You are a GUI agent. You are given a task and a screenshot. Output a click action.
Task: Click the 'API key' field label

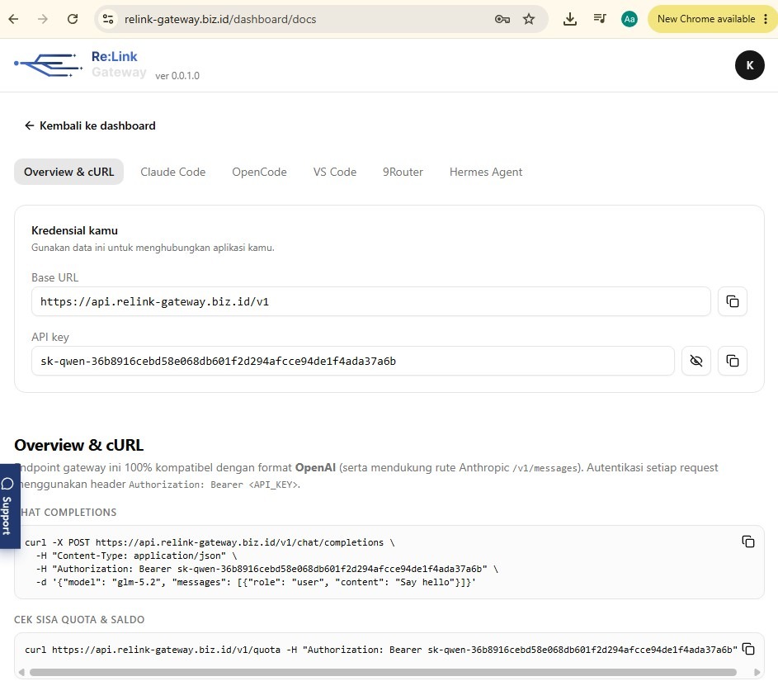tap(50, 337)
